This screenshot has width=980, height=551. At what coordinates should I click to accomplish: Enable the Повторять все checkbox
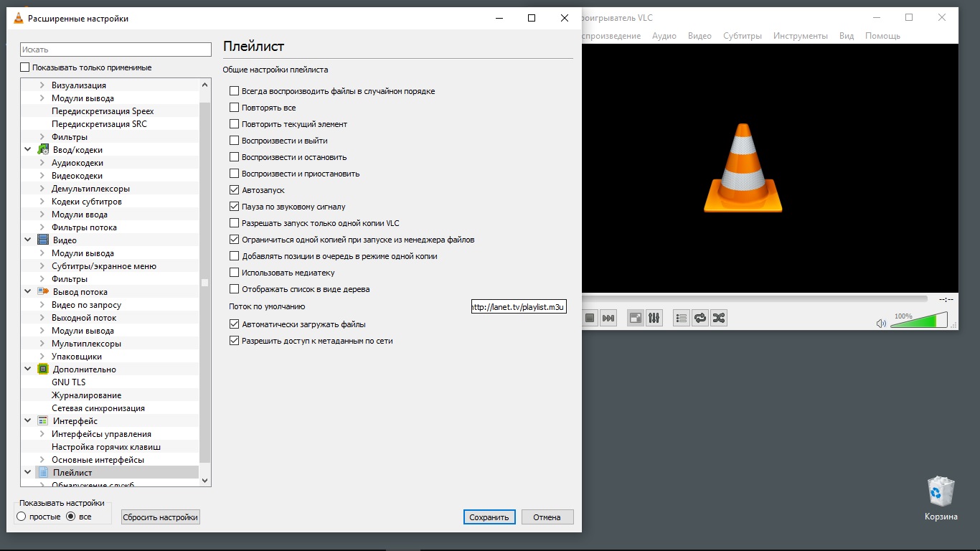click(x=234, y=108)
